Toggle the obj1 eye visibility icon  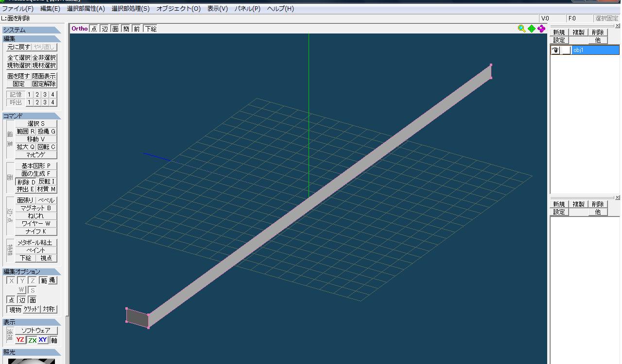[x=556, y=50]
